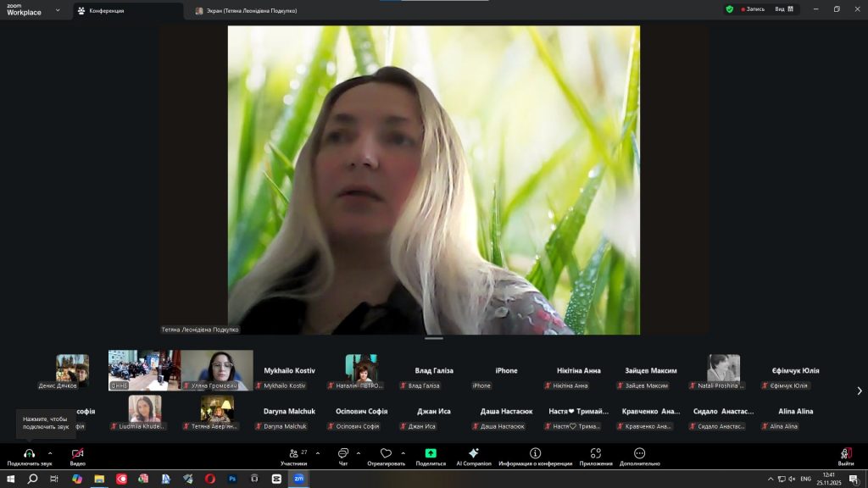Image resolution: width=868 pixels, height=488 pixels.
Task: Open AI Companion
Action: 474,454
